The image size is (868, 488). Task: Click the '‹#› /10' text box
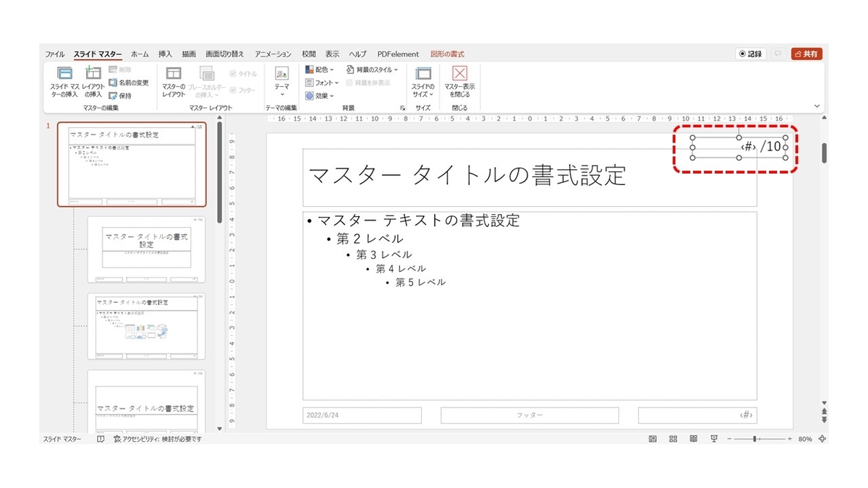point(739,147)
